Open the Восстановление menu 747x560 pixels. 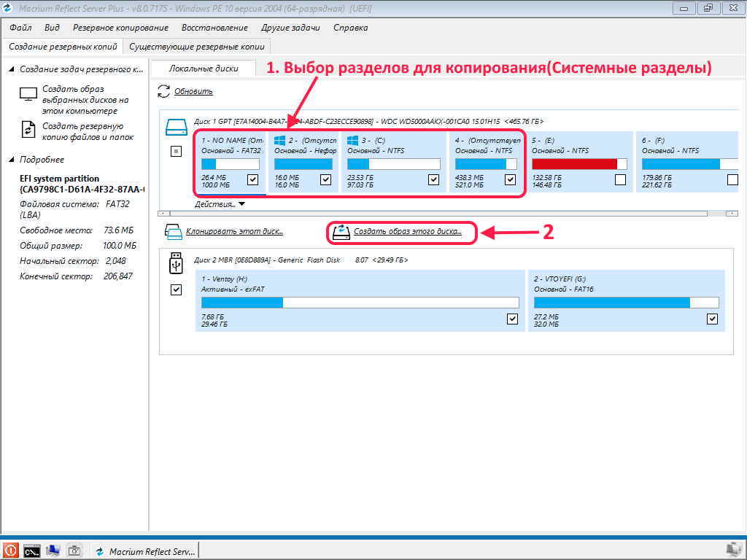(214, 28)
